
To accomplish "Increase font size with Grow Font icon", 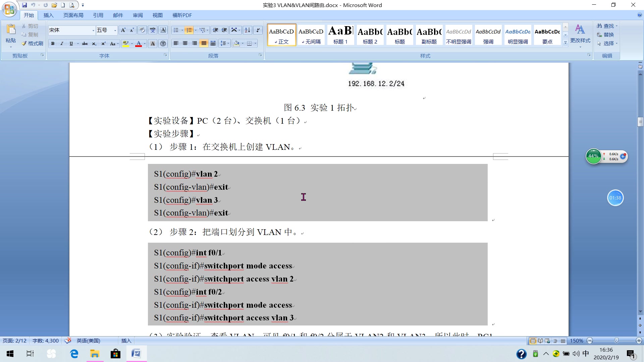I will [x=123, y=30].
